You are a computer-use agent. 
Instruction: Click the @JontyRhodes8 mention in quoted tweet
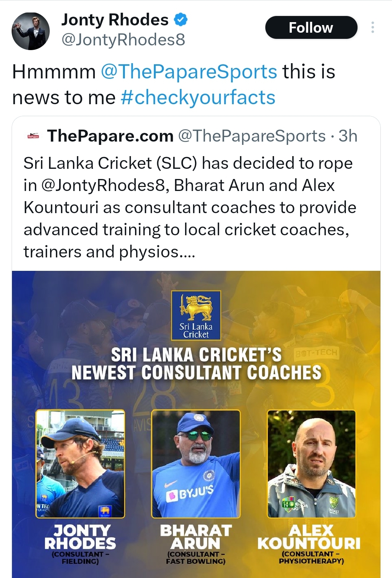(x=104, y=185)
